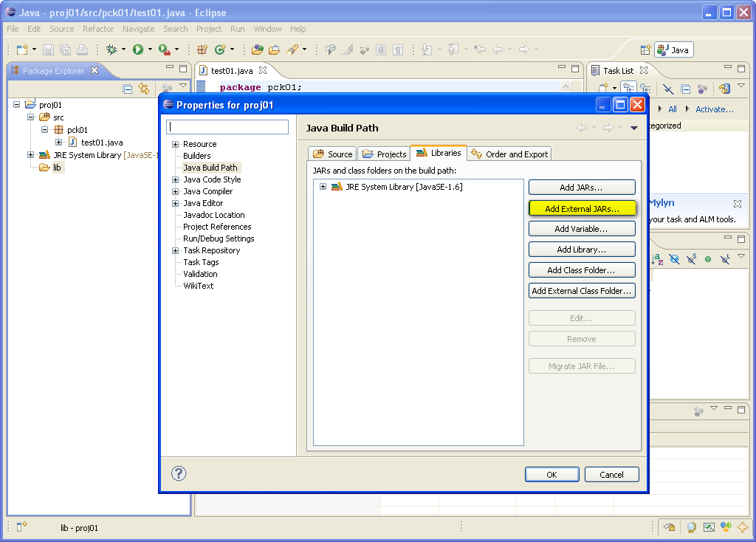Expand JRE System Library in build path list
The image size is (756, 542).
click(x=323, y=187)
